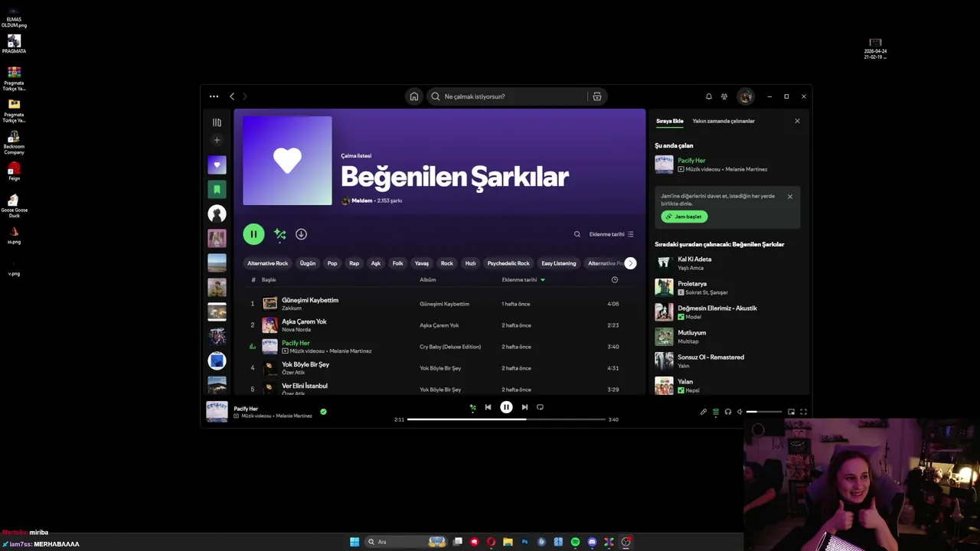This screenshot has width=980, height=551.
Task: Toggle smart shuffle next to play button
Action: [280, 234]
